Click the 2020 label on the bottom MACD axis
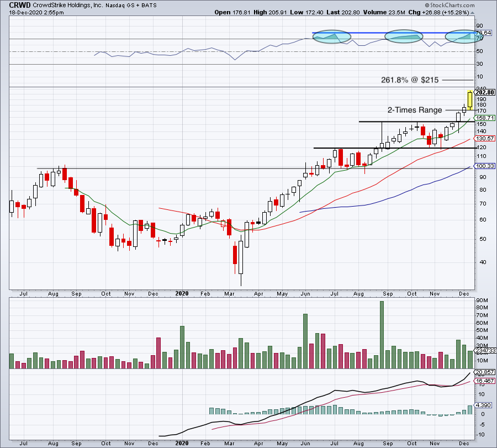The image size is (497, 448). click(x=182, y=443)
